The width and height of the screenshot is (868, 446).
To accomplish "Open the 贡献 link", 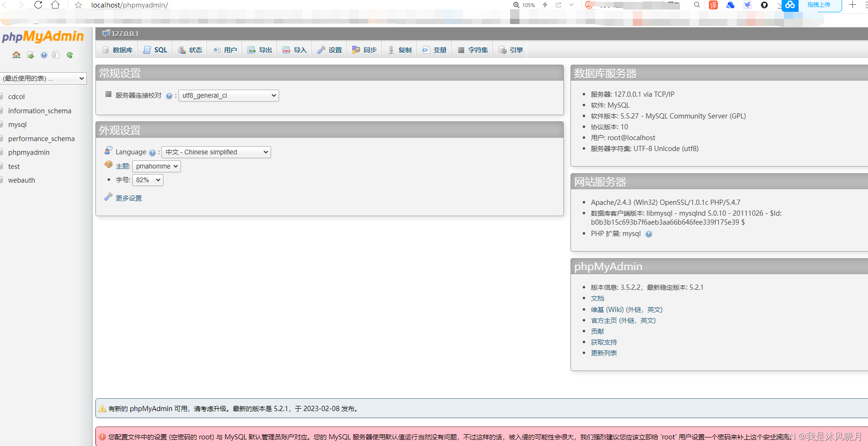I will coord(597,331).
